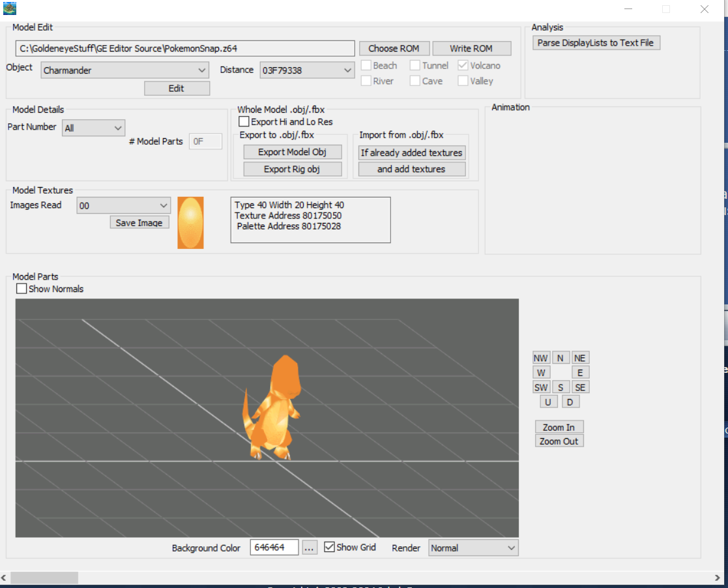Toggle the Cave checkbox

(415, 81)
